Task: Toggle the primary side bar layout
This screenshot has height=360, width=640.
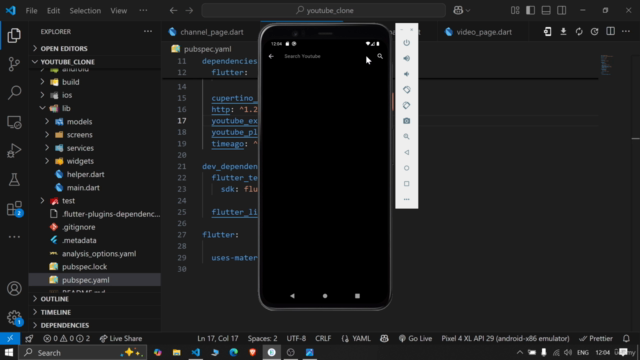Action: coord(531,11)
